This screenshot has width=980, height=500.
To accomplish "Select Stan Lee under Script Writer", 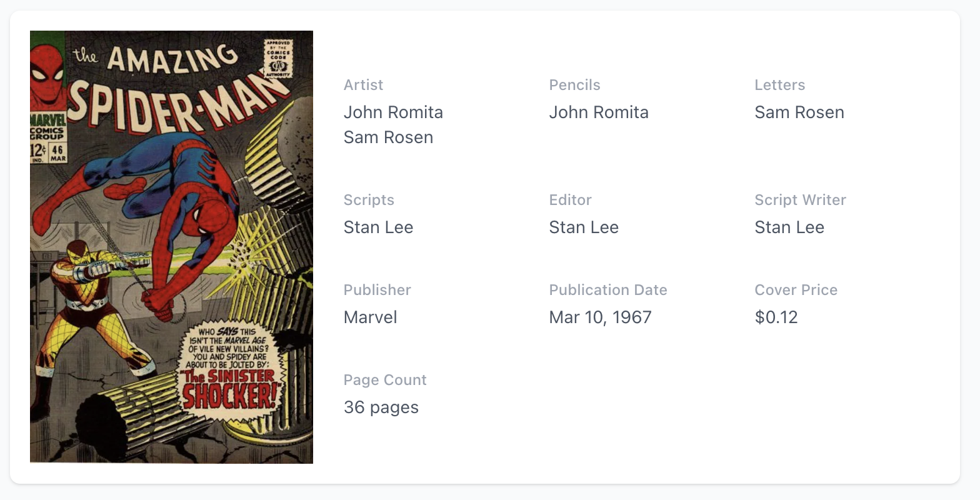I will [789, 227].
